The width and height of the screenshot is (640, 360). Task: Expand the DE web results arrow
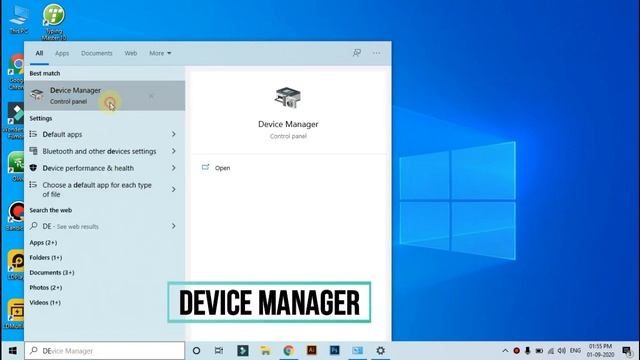pos(173,226)
